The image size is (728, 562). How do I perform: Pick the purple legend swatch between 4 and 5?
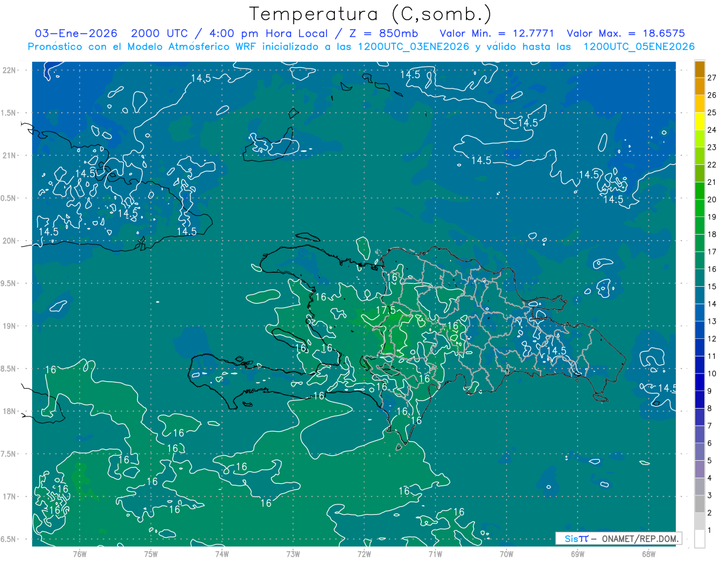coord(699,469)
